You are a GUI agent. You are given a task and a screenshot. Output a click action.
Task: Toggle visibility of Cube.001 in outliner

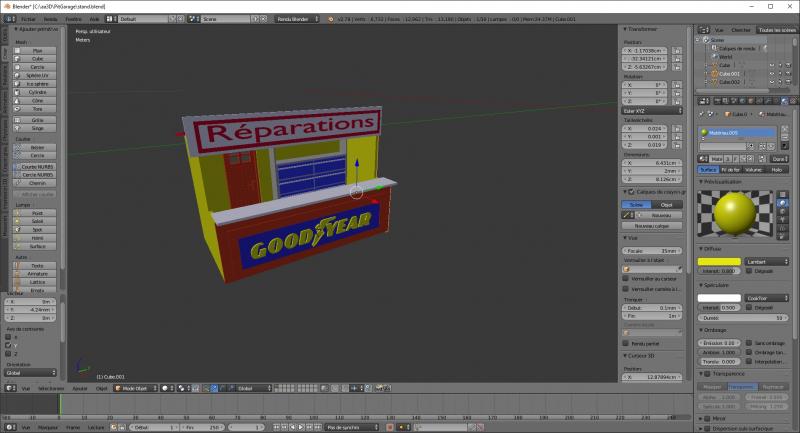[x=772, y=73]
